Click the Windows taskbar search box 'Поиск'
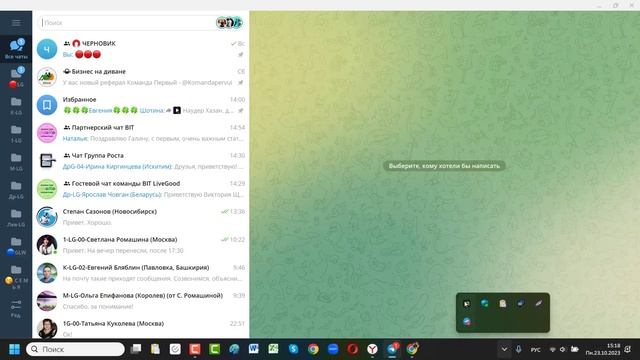 tap(76, 349)
